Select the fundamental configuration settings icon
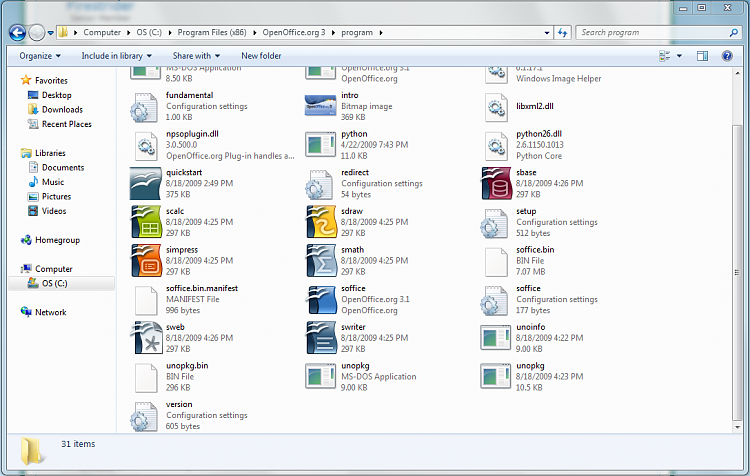 pos(143,107)
